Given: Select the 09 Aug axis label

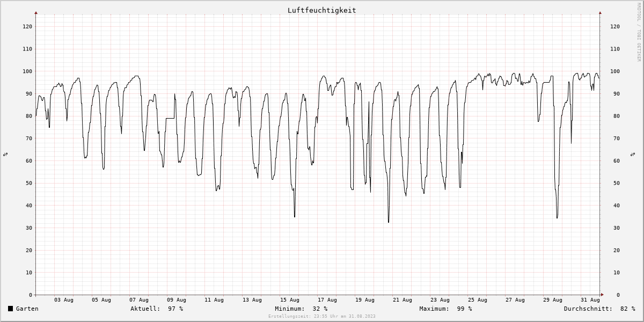Looking at the screenshot, I should [177, 300].
